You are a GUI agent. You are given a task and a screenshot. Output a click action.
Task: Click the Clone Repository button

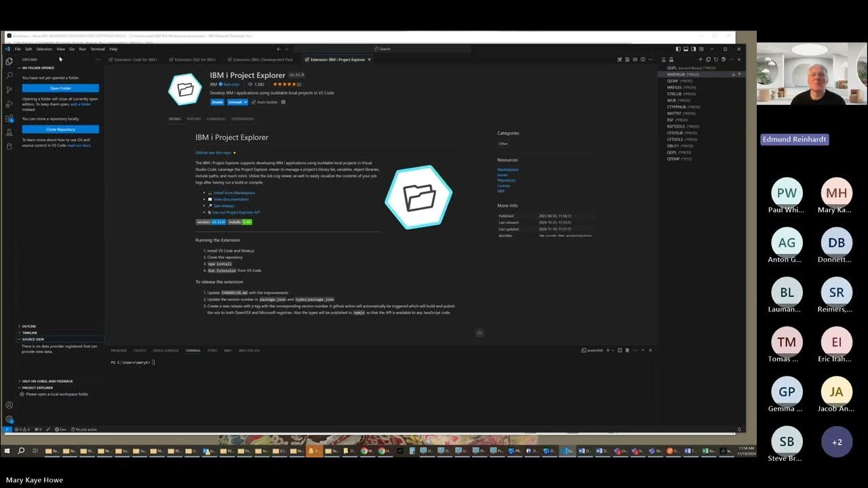[60, 129]
